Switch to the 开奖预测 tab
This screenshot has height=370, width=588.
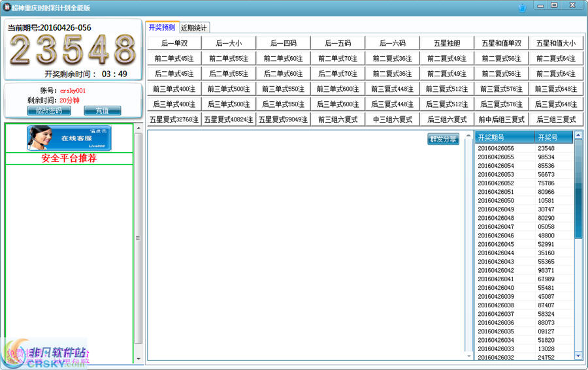(x=162, y=27)
